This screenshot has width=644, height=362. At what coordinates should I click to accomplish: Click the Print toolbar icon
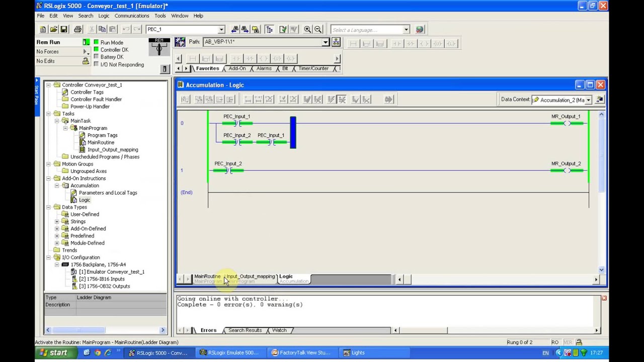tap(77, 30)
